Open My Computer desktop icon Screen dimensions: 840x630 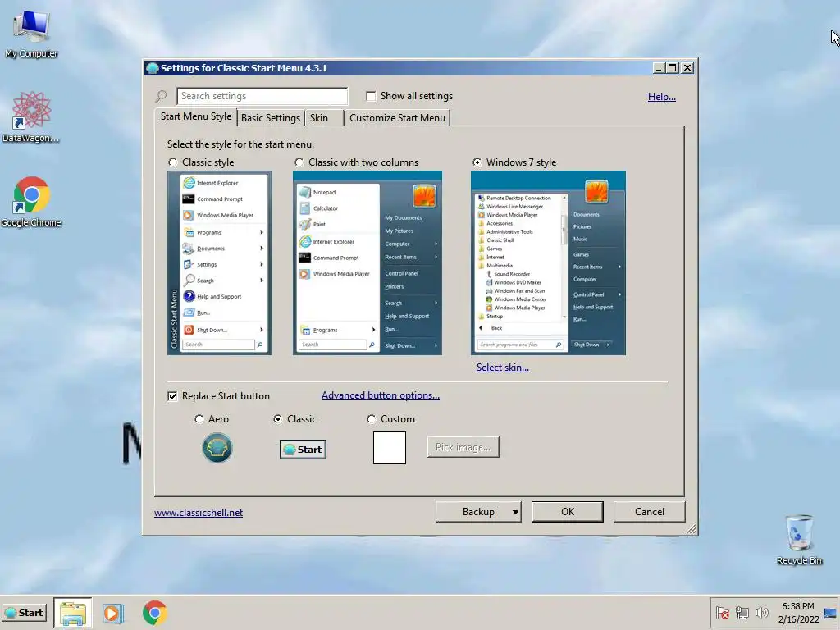pyautogui.click(x=31, y=33)
